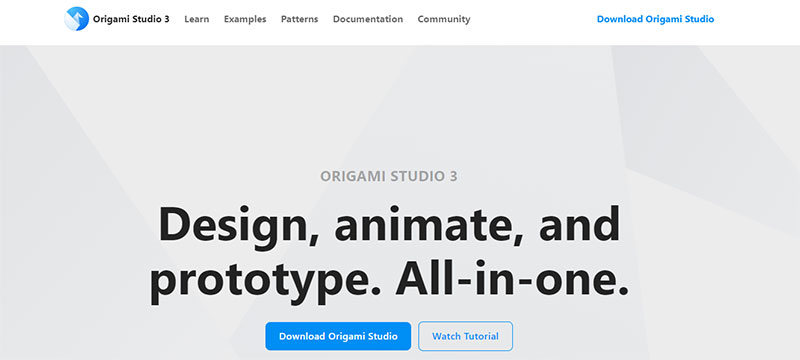Click the Download Origami Studio header link

click(x=655, y=19)
